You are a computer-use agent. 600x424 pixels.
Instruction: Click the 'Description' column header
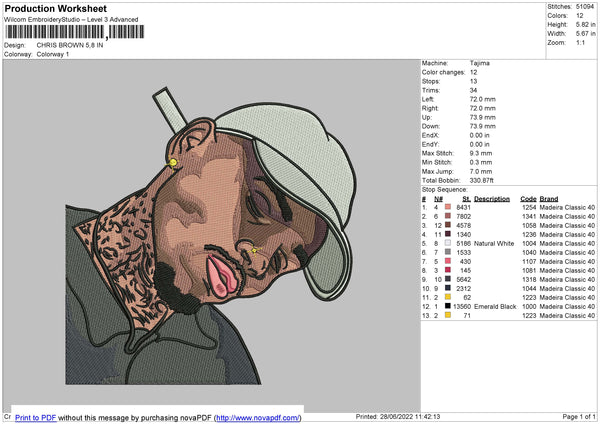[x=492, y=199]
